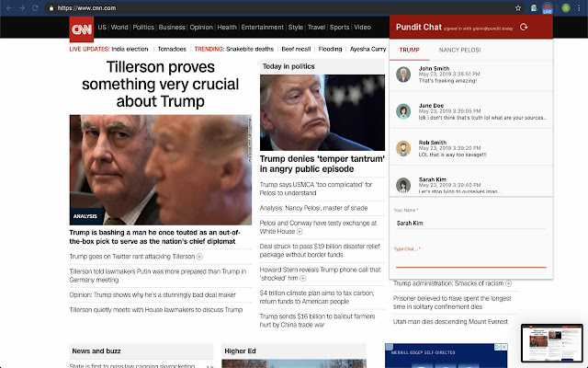
Task: Switch to the TRUMP chat tab
Action: (x=410, y=50)
